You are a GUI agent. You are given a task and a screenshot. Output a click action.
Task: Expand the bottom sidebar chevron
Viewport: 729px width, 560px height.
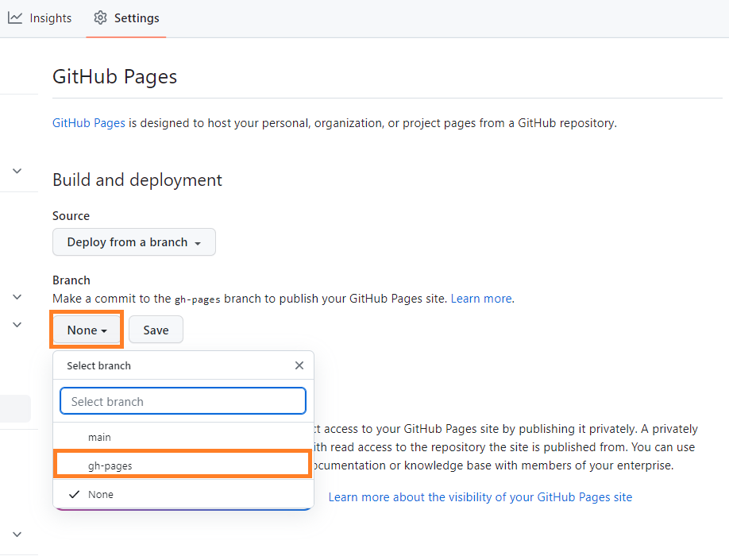pos(17,534)
